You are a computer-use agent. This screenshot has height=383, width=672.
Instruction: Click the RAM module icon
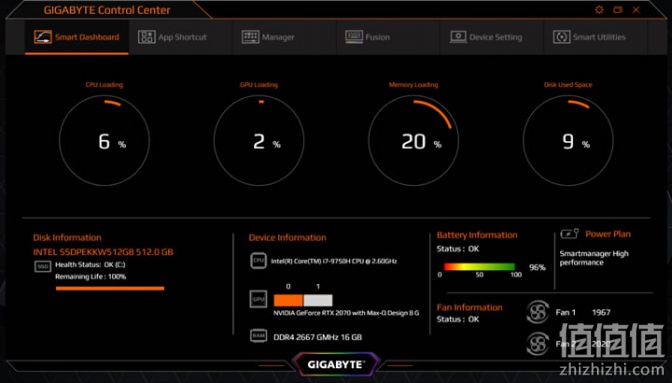pos(258,336)
